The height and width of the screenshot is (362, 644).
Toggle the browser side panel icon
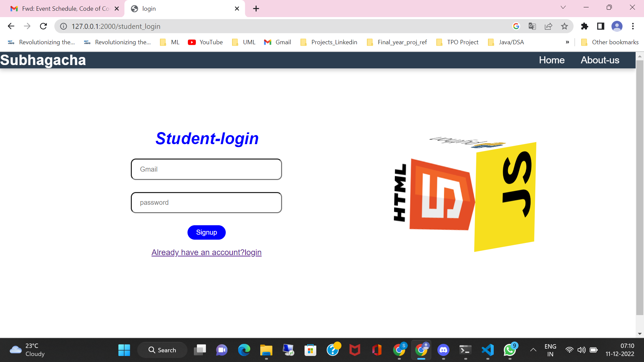point(601,26)
